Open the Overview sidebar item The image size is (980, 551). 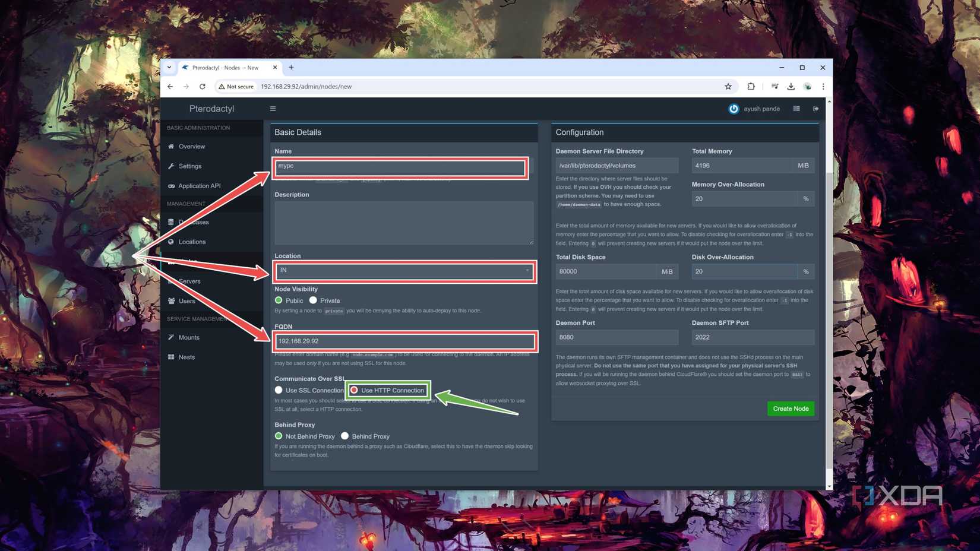click(192, 147)
